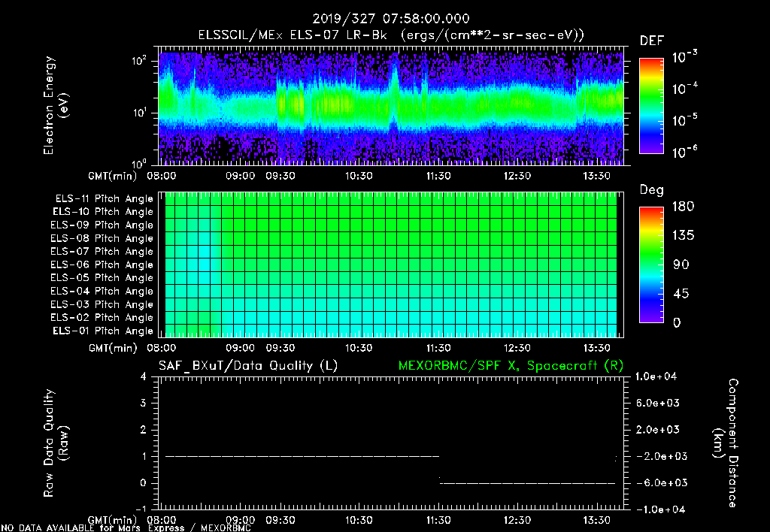Image resolution: width=770 pixels, height=532 pixels.
Task: Click the timestamp title 2019/327 07:58:00.000
Action: [391, 19]
